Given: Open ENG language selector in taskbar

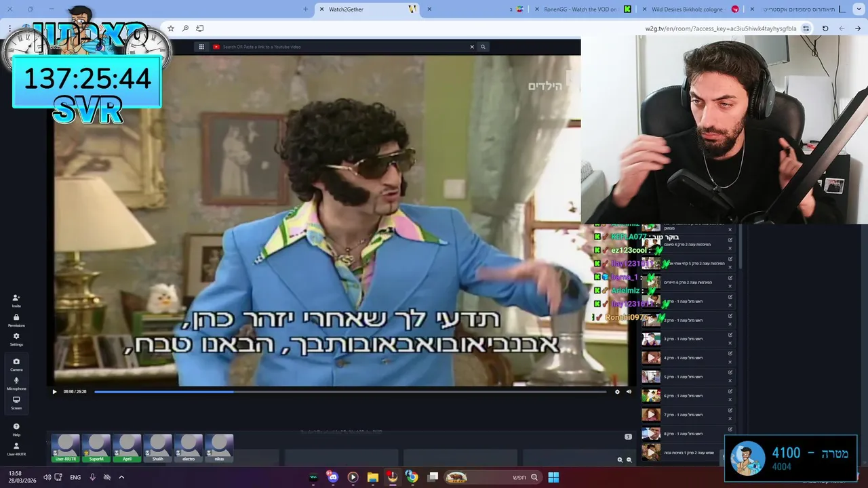Looking at the screenshot, I should (x=75, y=477).
